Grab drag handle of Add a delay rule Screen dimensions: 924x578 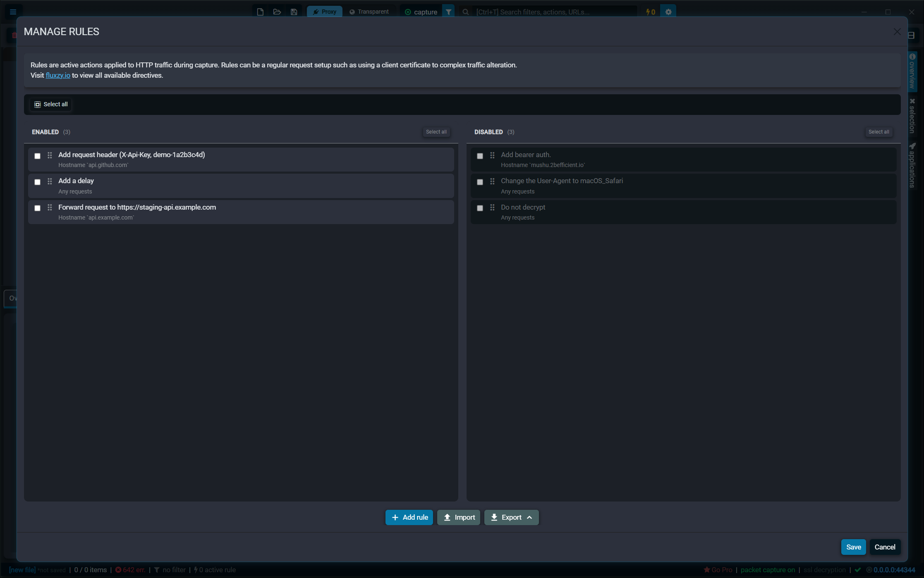[50, 181]
